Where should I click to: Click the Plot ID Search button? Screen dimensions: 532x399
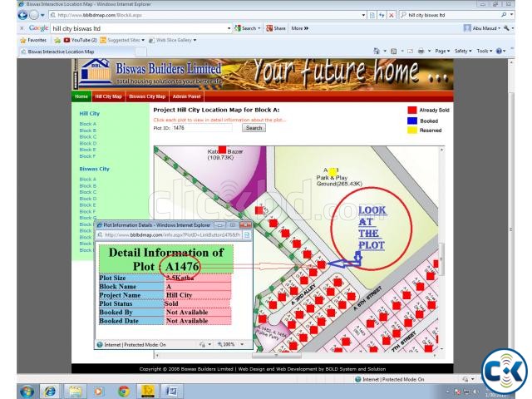tap(254, 128)
